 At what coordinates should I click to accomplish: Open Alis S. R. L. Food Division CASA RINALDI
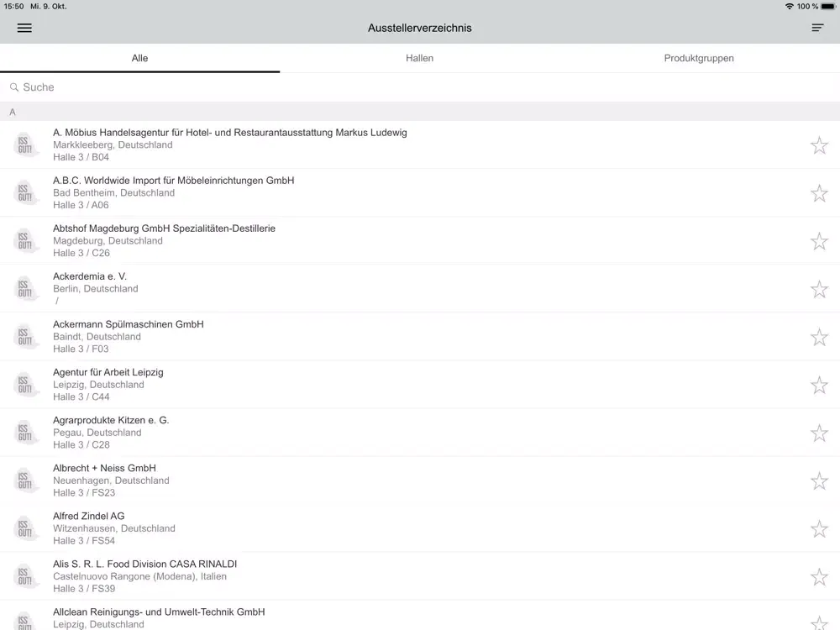[420, 576]
